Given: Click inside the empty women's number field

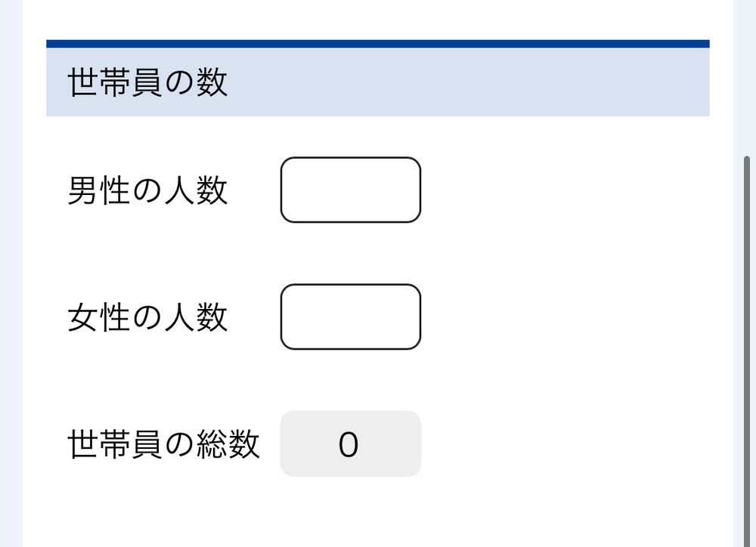Looking at the screenshot, I should click(x=350, y=316).
